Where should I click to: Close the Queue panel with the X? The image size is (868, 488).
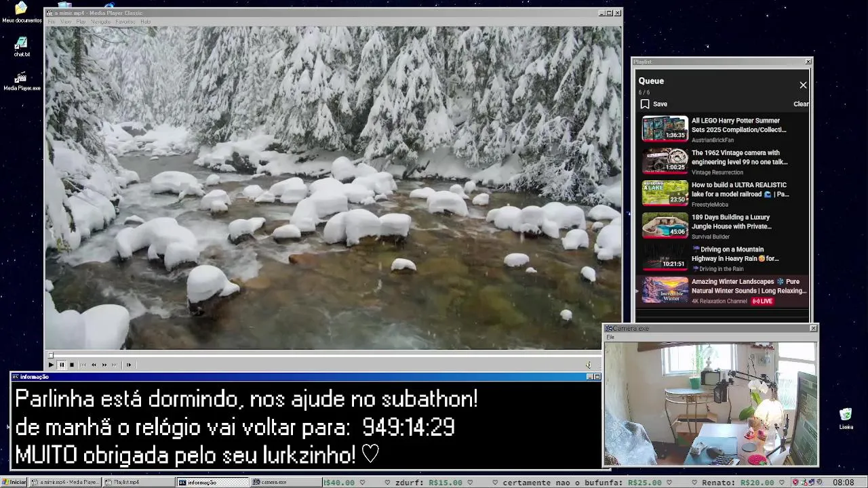pyautogui.click(x=803, y=85)
